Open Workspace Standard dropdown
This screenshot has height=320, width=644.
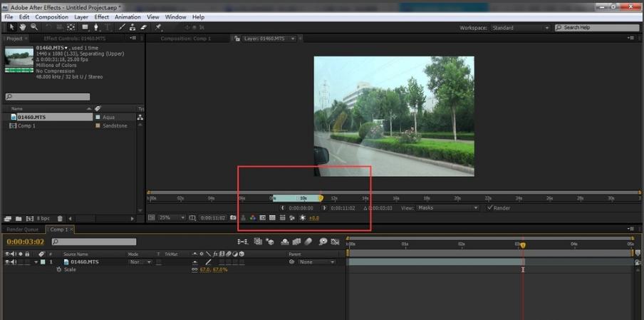pyautogui.click(x=520, y=28)
